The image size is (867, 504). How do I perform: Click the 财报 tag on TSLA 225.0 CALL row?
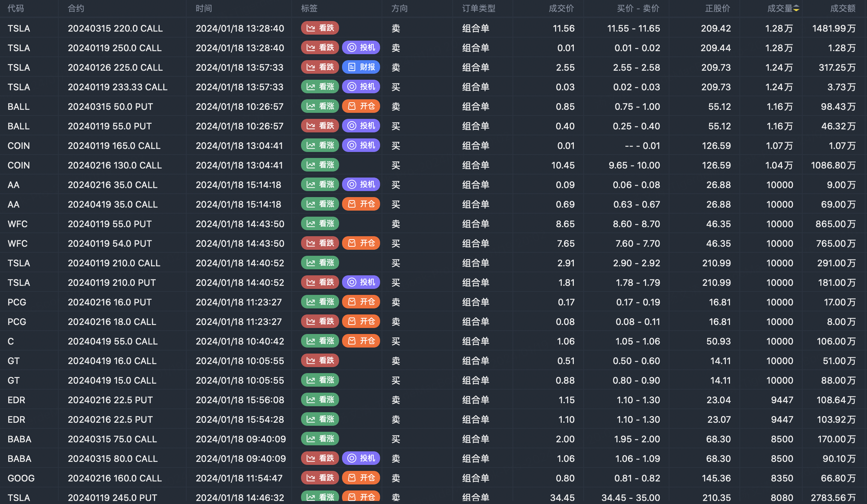click(361, 67)
